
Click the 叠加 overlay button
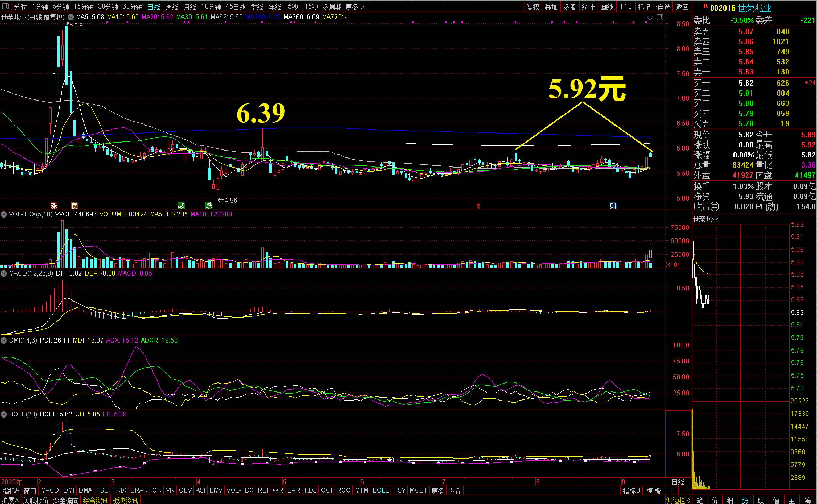click(551, 7)
